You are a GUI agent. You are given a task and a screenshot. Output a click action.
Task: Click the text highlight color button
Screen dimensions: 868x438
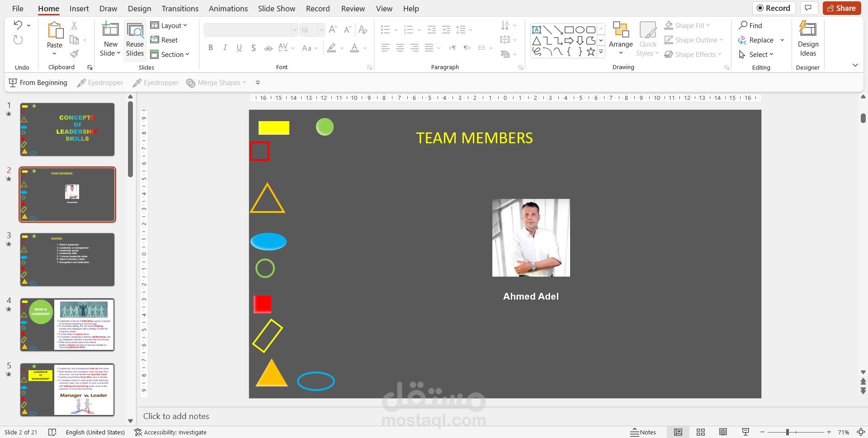(332, 48)
